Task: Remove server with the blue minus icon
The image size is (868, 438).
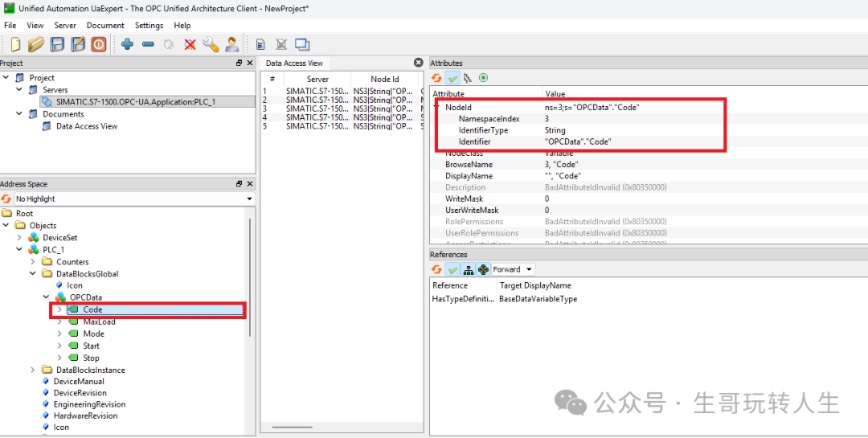Action: tap(148, 43)
